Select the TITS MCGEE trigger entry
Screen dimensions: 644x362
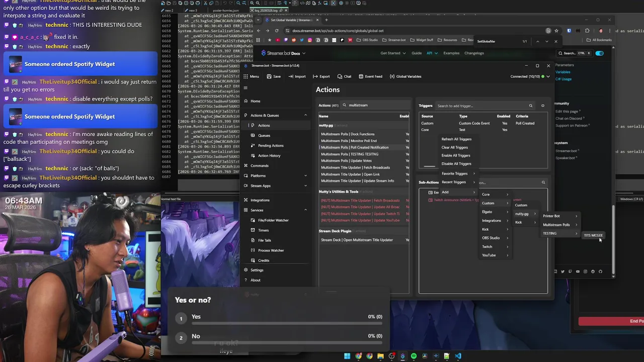(593, 235)
